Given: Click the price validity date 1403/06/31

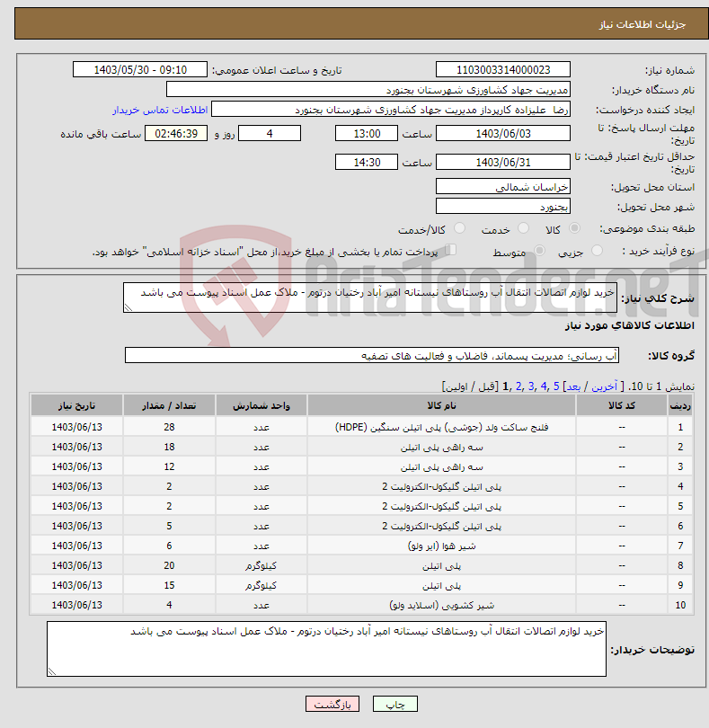Looking at the screenshot, I should [x=503, y=163].
